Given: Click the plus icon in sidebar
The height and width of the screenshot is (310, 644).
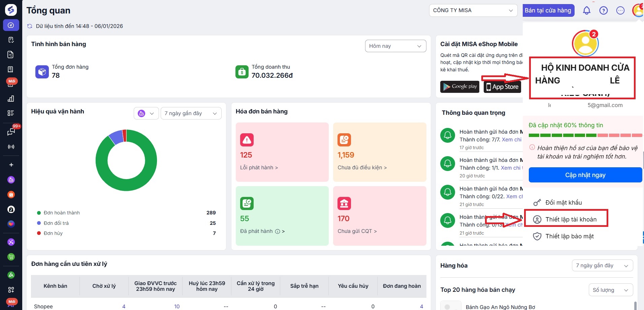Looking at the screenshot, I should coord(11,165).
